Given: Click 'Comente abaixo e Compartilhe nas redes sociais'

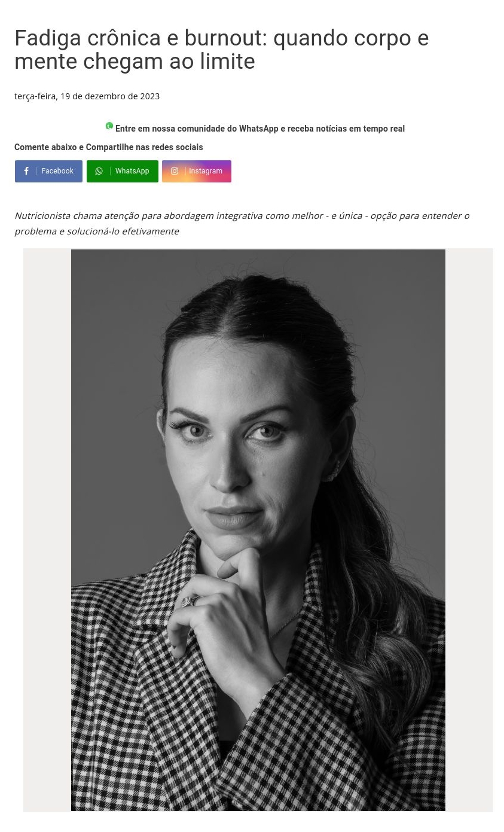Looking at the screenshot, I should coord(108,147).
